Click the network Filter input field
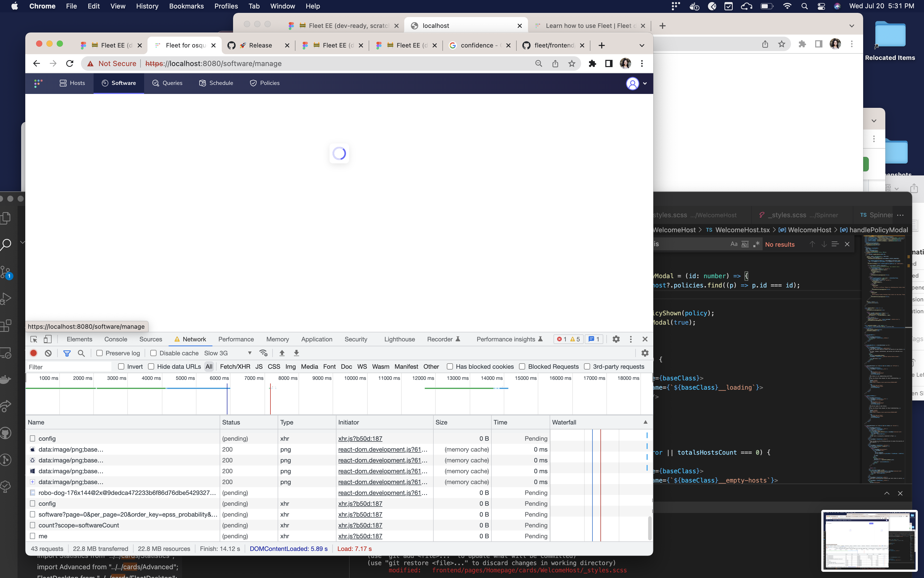Image resolution: width=924 pixels, height=578 pixels. click(69, 367)
